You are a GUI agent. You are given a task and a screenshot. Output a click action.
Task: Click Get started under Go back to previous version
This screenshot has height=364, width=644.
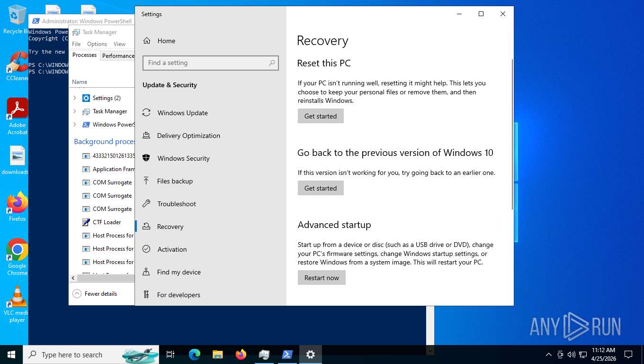[321, 188]
